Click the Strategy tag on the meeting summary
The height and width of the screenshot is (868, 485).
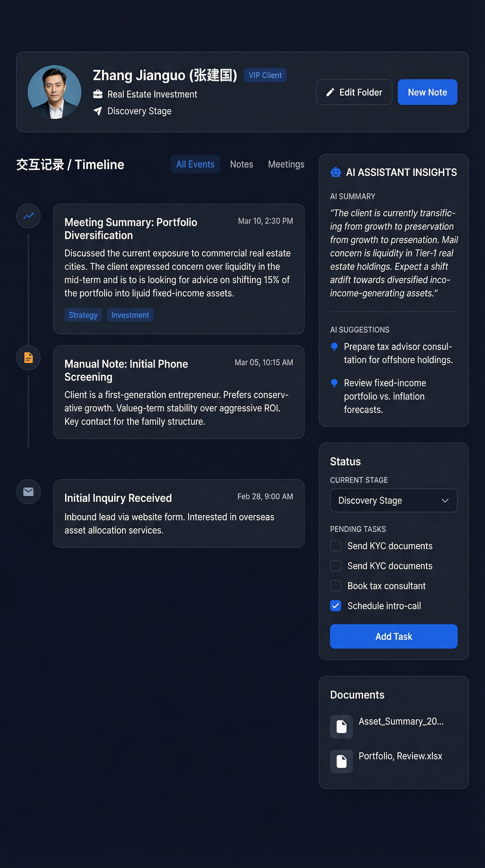[x=83, y=315]
